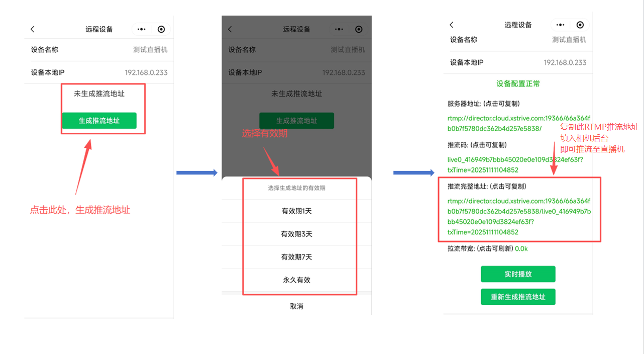
Task: Click the 设备本地IP label in the left phone
Action: coord(48,72)
